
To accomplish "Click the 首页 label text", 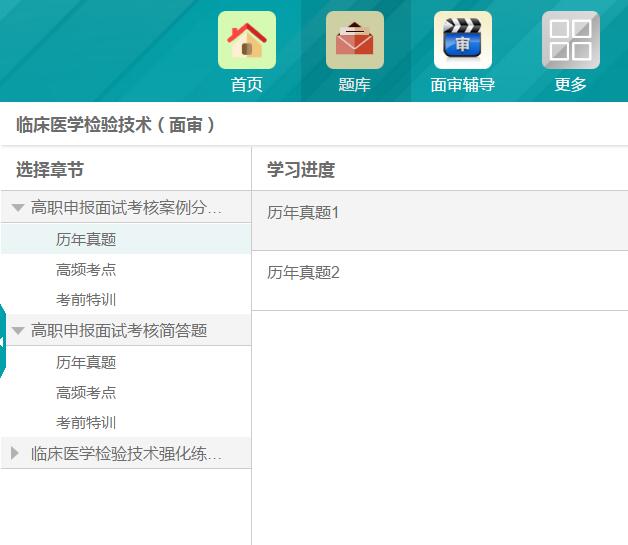I will pyautogui.click(x=247, y=85).
